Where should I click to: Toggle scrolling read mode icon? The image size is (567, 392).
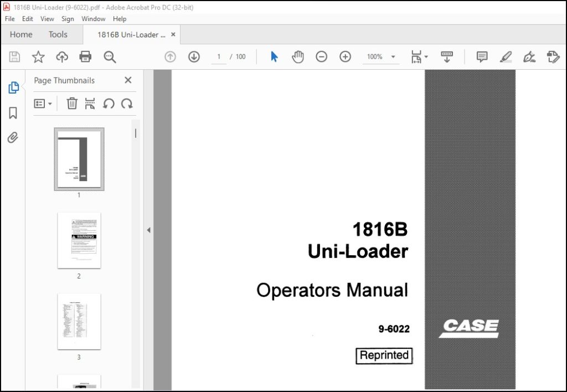[x=447, y=57]
